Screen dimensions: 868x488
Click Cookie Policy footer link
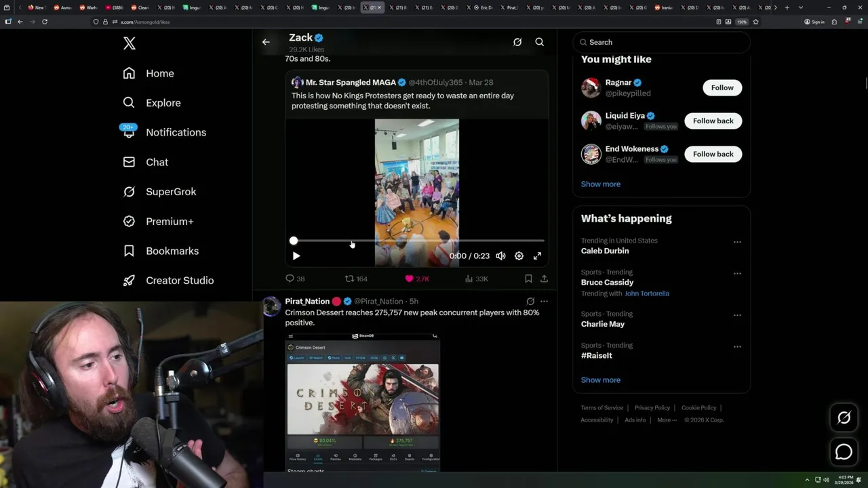[698, 408]
